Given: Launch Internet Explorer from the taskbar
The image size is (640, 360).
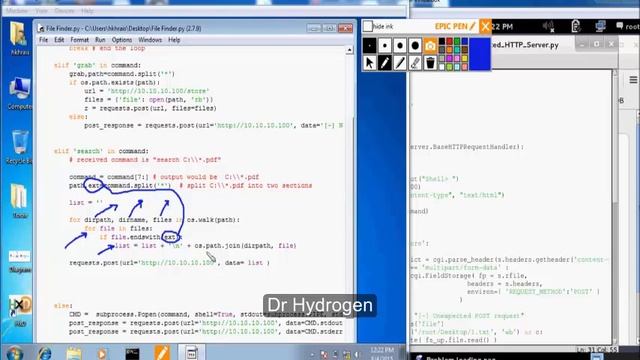Looking at the screenshot, I should coord(44,353).
